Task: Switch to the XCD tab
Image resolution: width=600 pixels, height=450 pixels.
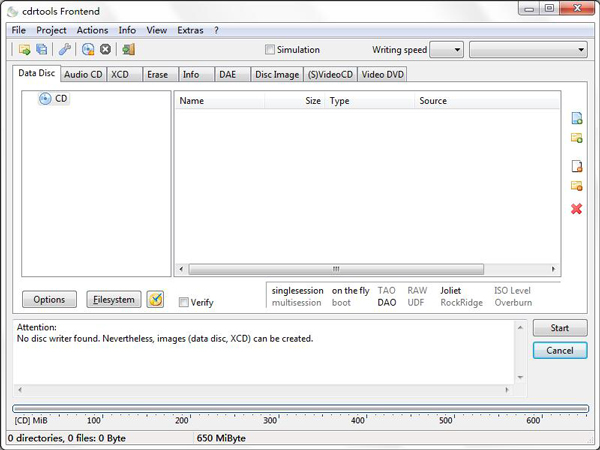Action: click(124, 75)
